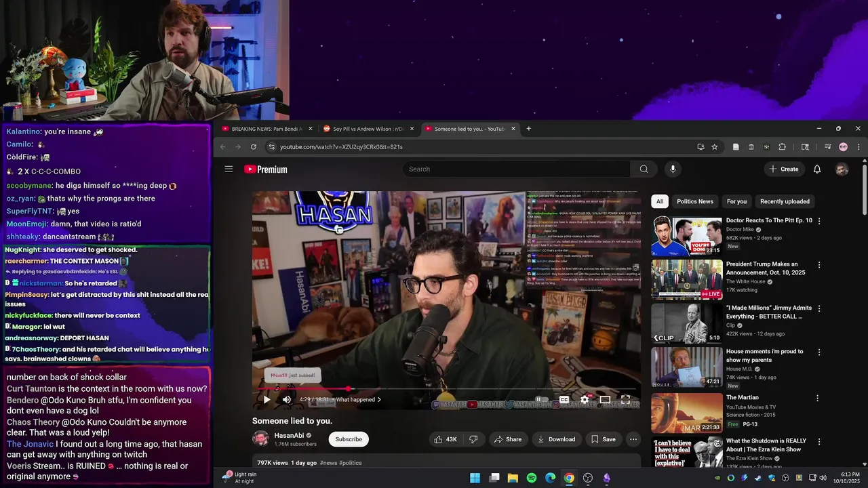This screenshot has height=488, width=868.
Task: Open YouTube account avatar menu
Action: click(x=842, y=169)
